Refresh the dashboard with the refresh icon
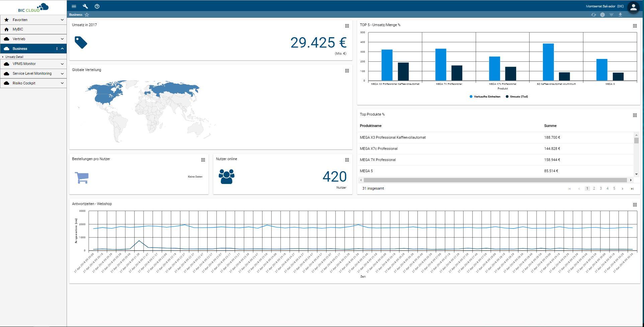Image resolution: width=644 pixels, height=327 pixels. [x=593, y=15]
